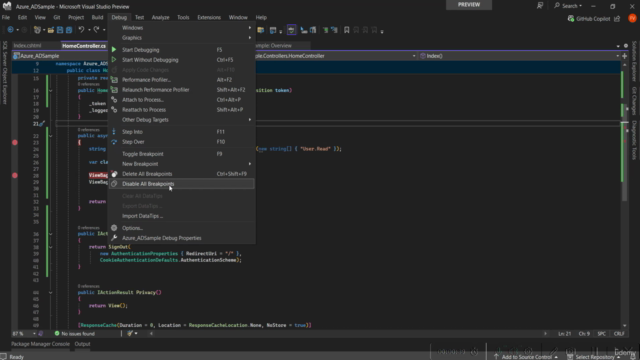This screenshot has width=640, height=360.
Task: Open the Edit menu
Action: (x=22, y=18)
